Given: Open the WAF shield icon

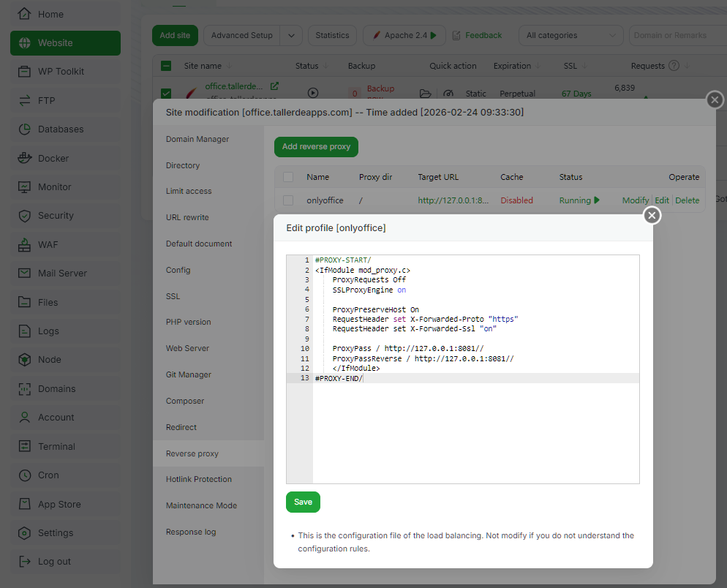Looking at the screenshot, I should [23, 244].
